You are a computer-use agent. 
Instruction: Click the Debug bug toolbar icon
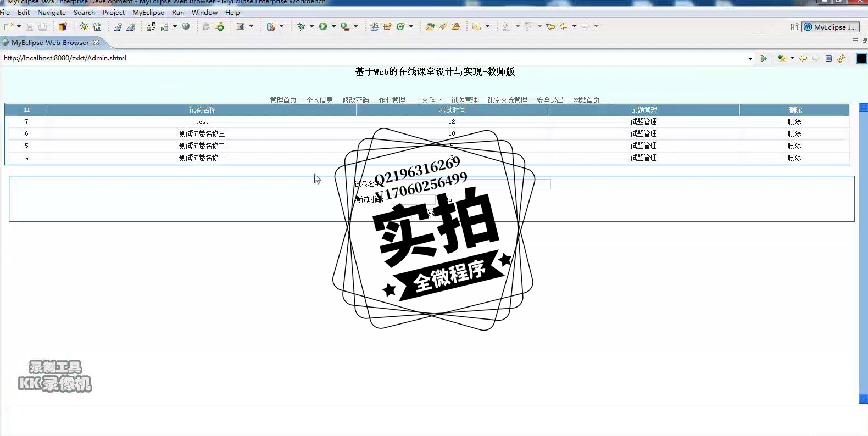click(x=301, y=26)
